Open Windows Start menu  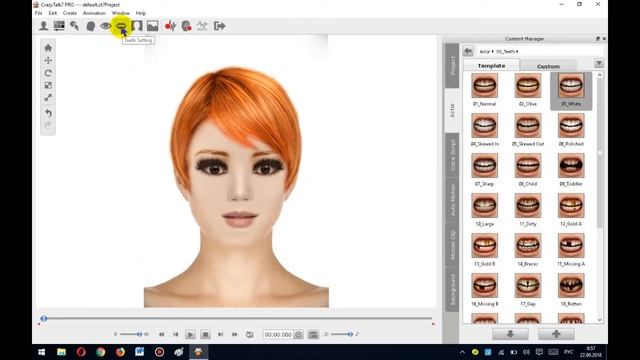click(42, 352)
